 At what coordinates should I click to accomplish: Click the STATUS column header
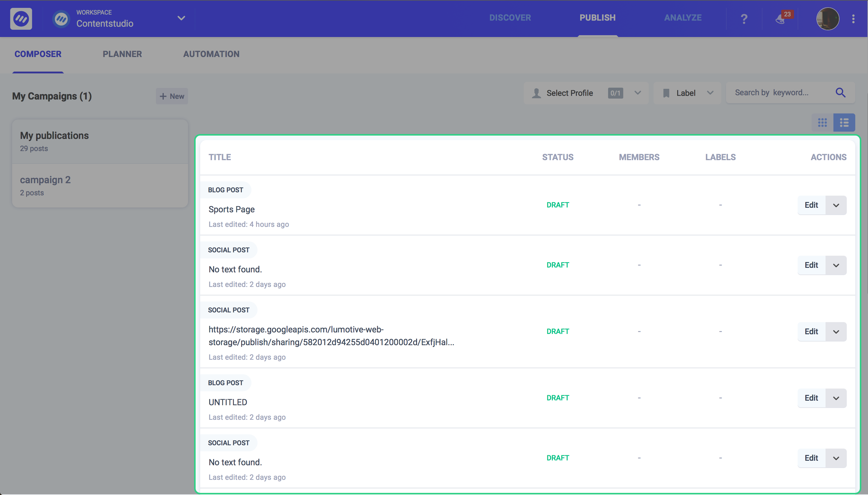[558, 157]
